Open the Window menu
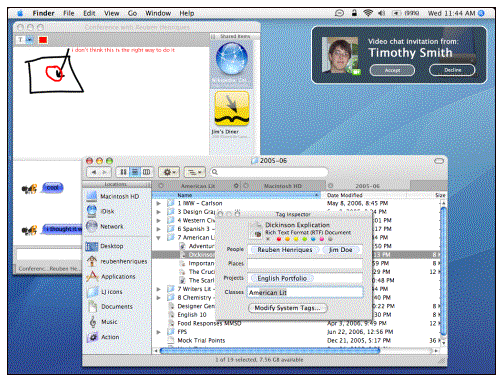This screenshot has height=383, width=504. [x=158, y=13]
